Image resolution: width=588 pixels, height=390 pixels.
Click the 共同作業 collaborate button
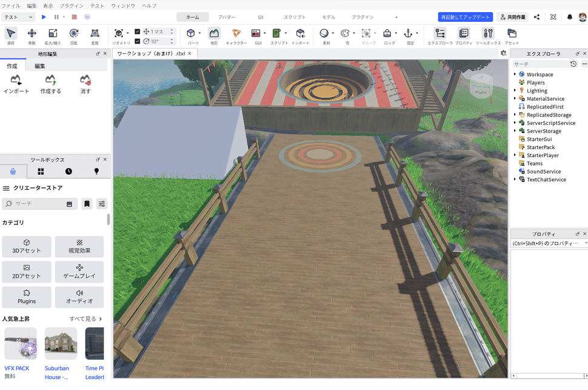click(x=513, y=17)
